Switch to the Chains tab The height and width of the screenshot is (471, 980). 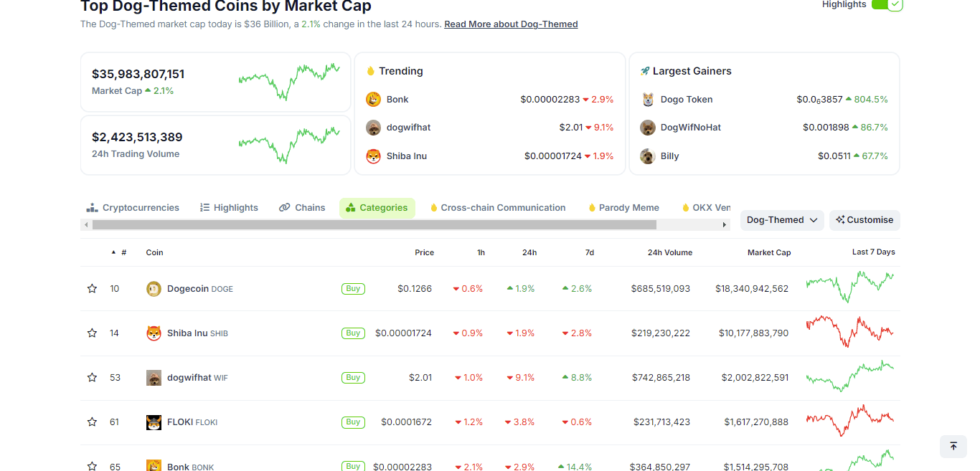click(x=302, y=208)
